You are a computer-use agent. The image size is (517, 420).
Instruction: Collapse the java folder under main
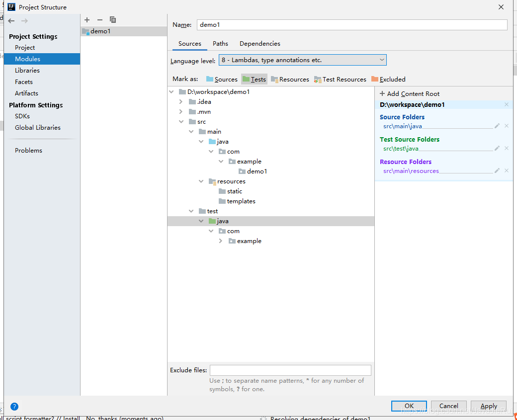coord(201,142)
